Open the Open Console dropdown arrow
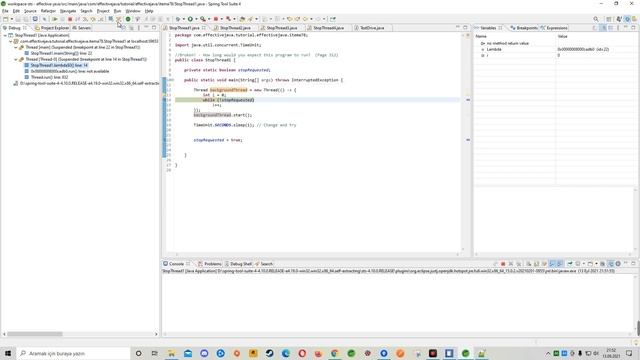 pos(596,264)
